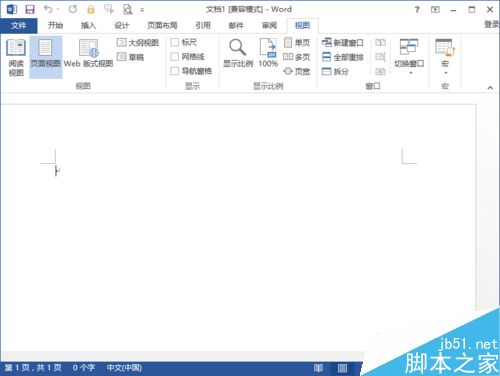Click Synchronous Scrolling icon

click(x=380, y=57)
